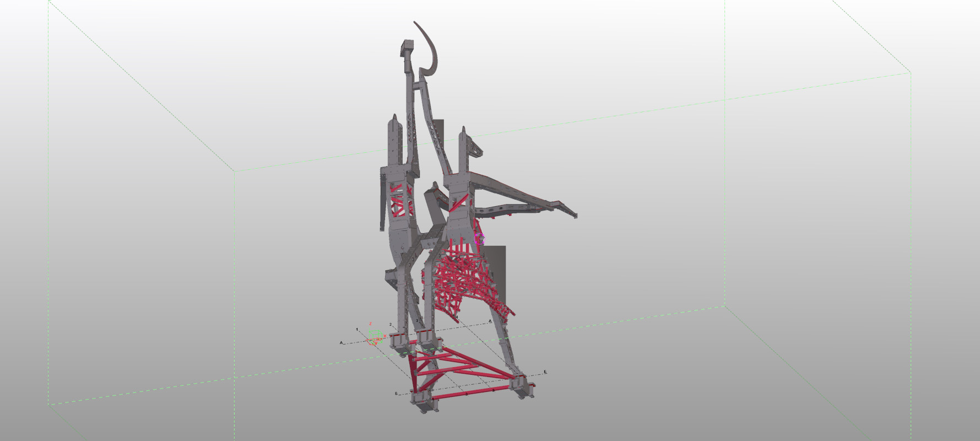980x441 pixels.
Task: Select grid label 1 beside the Z axis
Action: pyautogui.click(x=357, y=330)
